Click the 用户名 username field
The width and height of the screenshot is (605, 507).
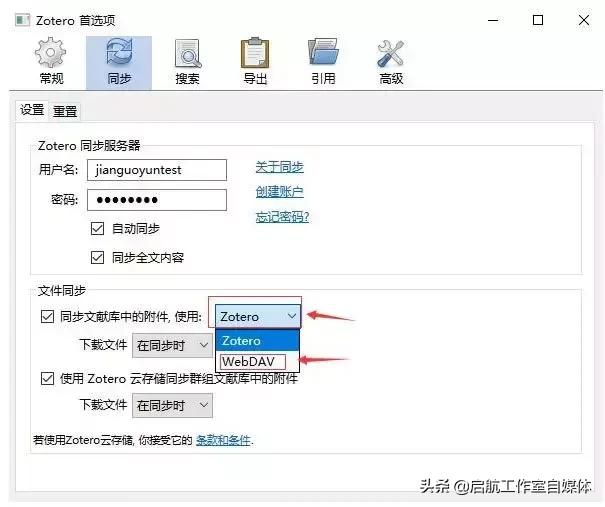click(157, 170)
